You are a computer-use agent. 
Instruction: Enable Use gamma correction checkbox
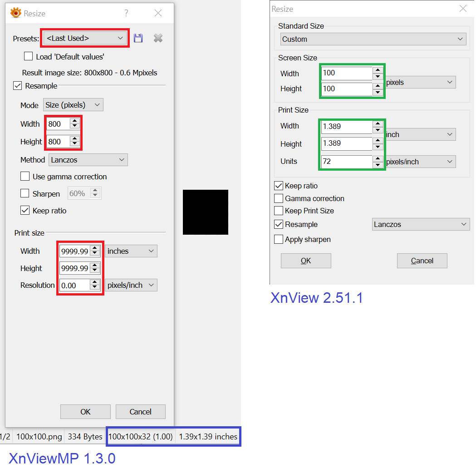[25, 177]
